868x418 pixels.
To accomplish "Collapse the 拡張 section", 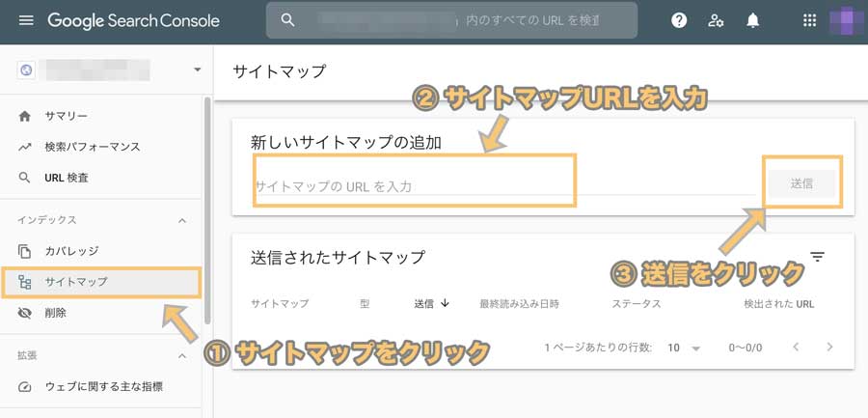I will click(x=181, y=356).
